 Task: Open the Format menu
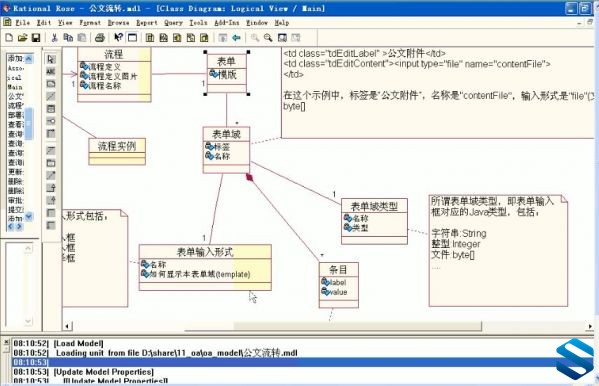[90, 23]
